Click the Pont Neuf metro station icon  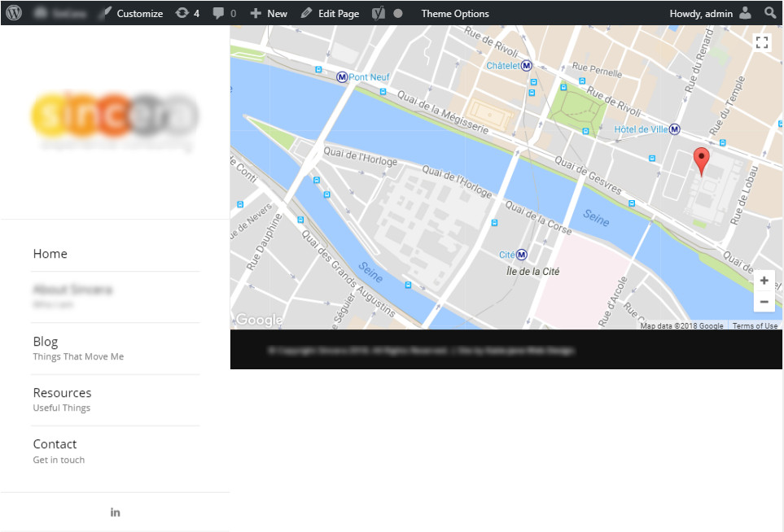(x=342, y=77)
